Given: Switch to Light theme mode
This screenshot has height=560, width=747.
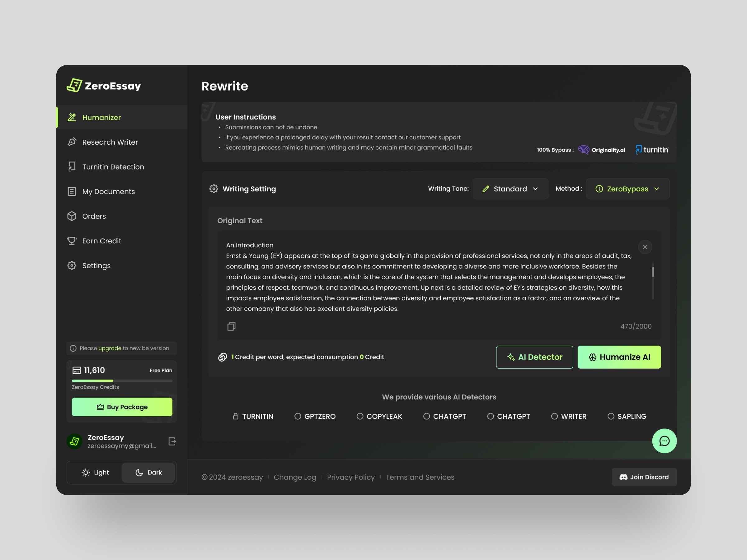Looking at the screenshot, I should coord(95,473).
